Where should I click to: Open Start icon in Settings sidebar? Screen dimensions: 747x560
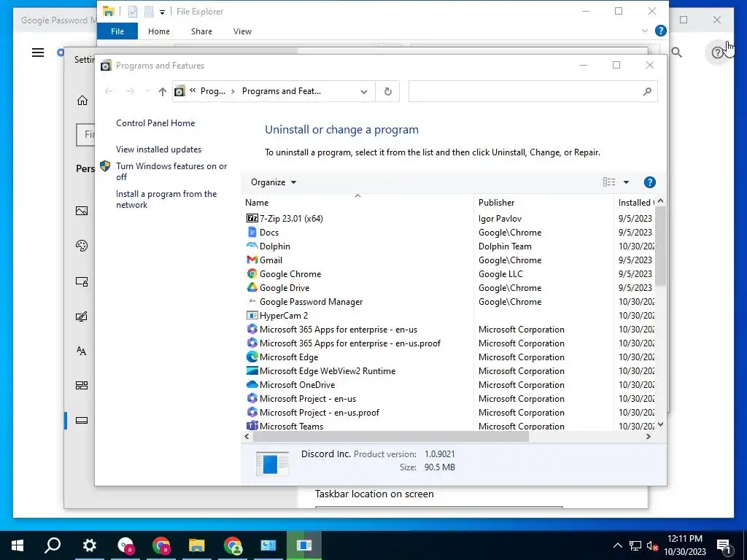(82, 385)
